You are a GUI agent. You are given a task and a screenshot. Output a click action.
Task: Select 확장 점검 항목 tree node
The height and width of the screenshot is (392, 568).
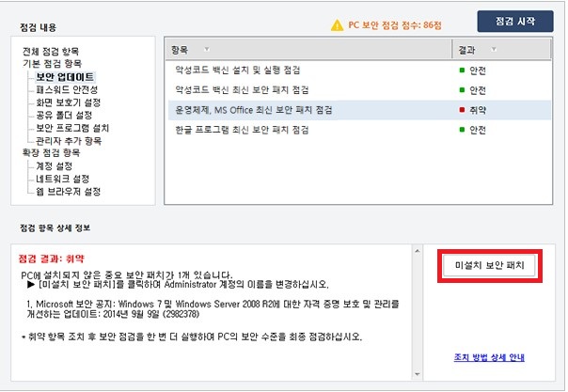51,152
